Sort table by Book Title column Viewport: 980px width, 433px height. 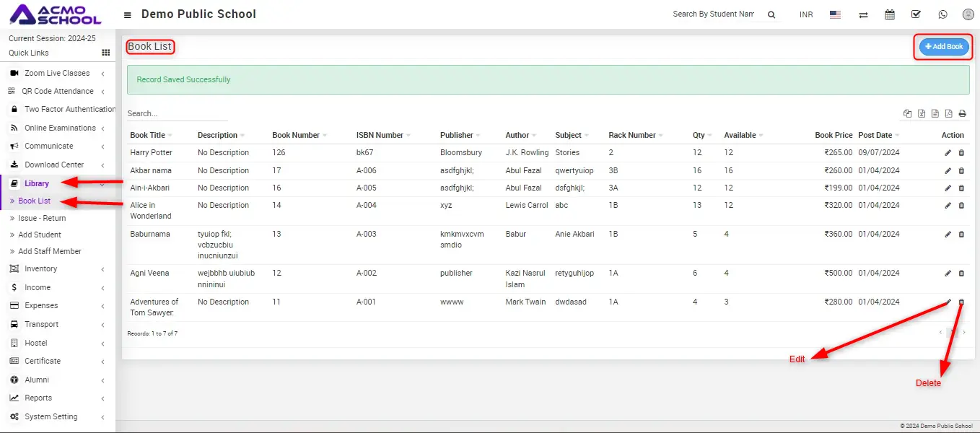[x=148, y=135]
